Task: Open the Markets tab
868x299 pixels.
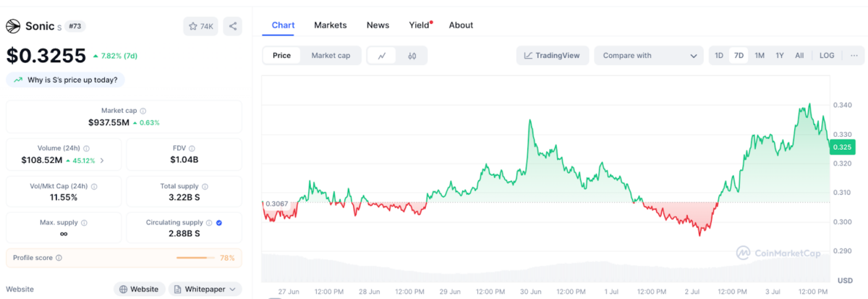Action: coord(331,25)
